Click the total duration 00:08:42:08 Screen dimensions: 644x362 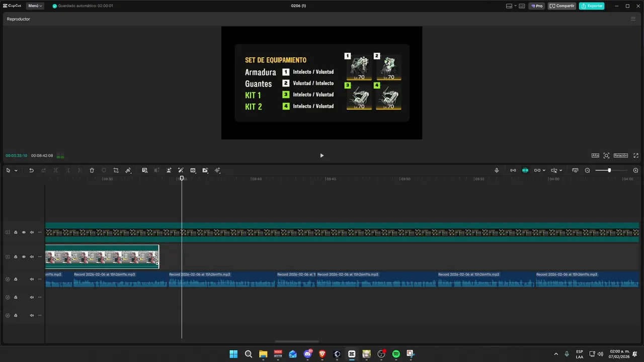tap(42, 156)
